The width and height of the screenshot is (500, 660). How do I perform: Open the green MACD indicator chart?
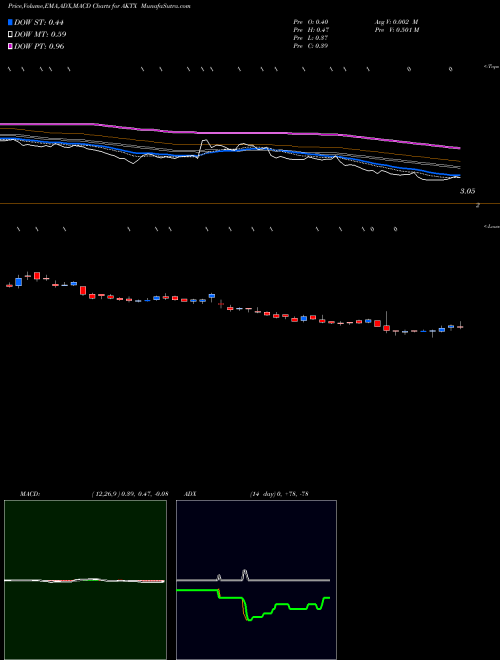pos(85,580)
